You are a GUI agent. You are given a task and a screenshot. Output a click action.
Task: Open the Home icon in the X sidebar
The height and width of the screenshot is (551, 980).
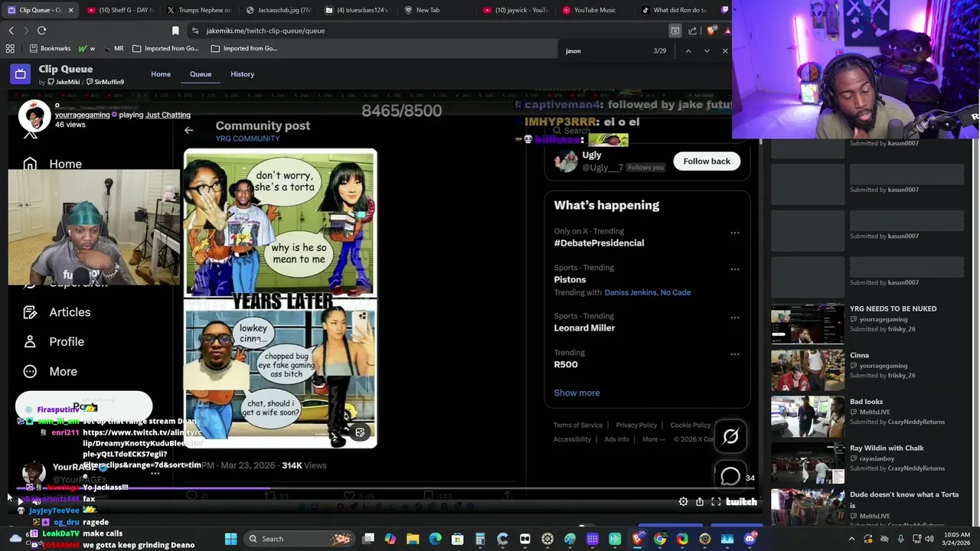coord(30,164)
